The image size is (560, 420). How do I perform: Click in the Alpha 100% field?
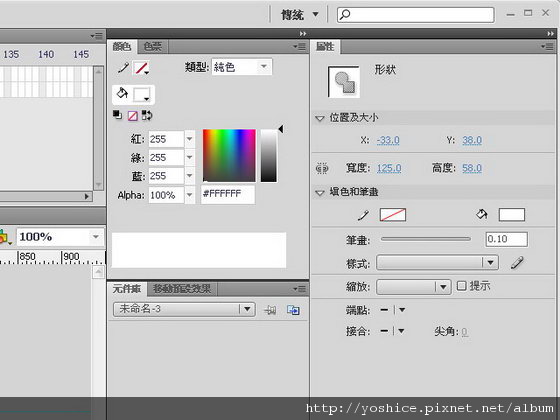(x=166, y=195)
